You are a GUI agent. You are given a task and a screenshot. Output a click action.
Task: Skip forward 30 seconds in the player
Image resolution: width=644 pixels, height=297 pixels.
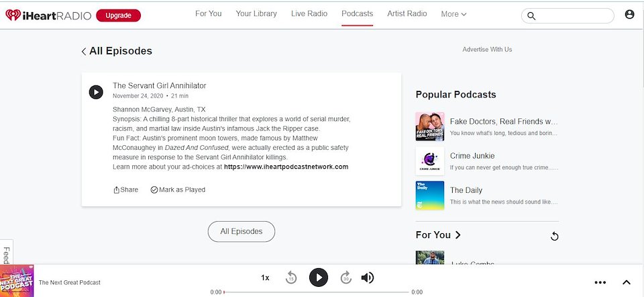click(345, 278)
